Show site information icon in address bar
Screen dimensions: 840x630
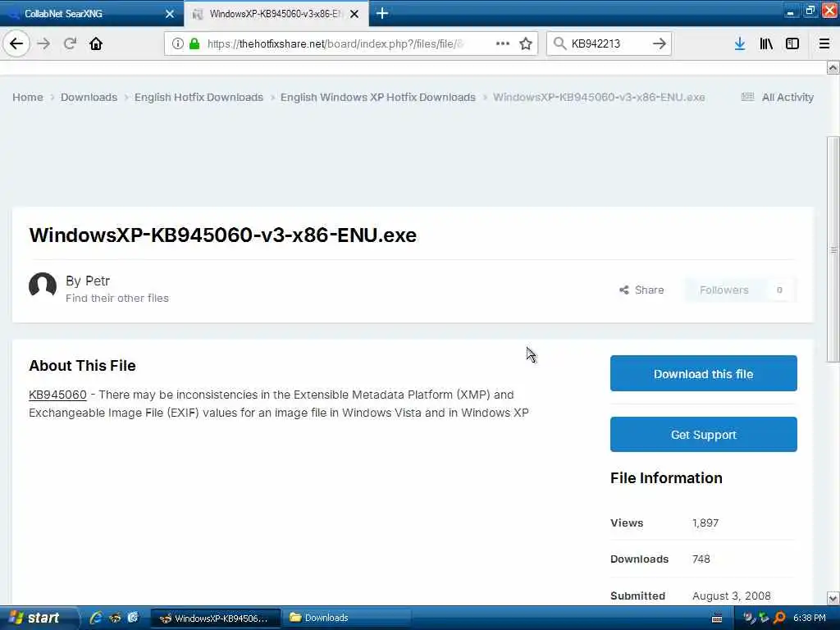(x=177, y=43)
